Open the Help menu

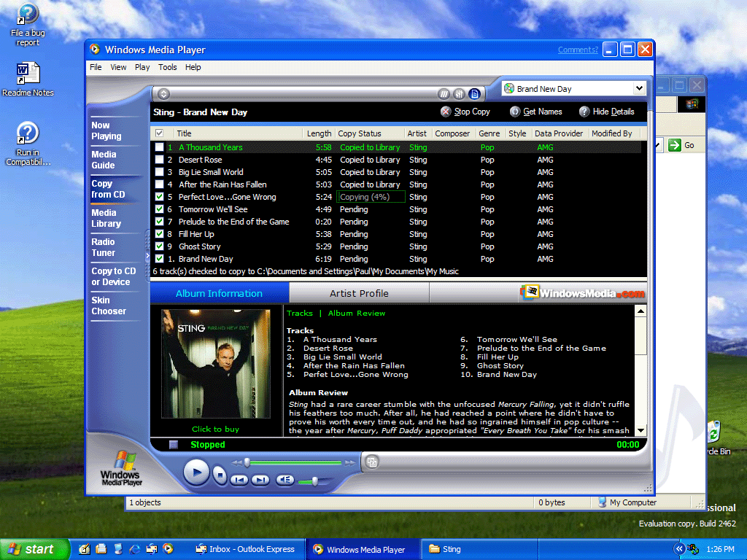[193, 67]
